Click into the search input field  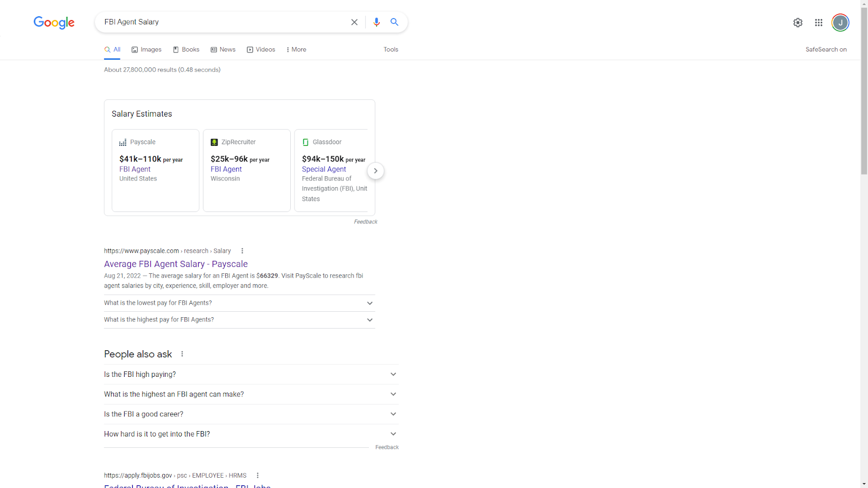pyautogui.click(x=222, y=22)
